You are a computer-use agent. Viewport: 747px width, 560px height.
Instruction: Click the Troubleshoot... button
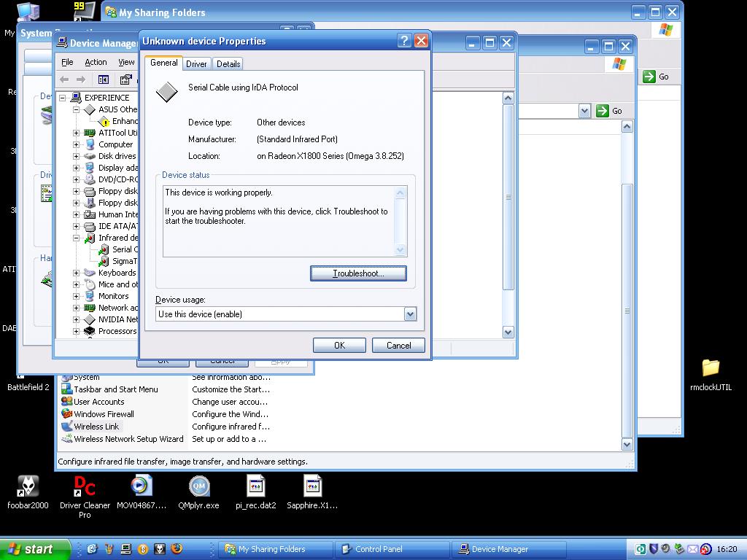point(358,273)
